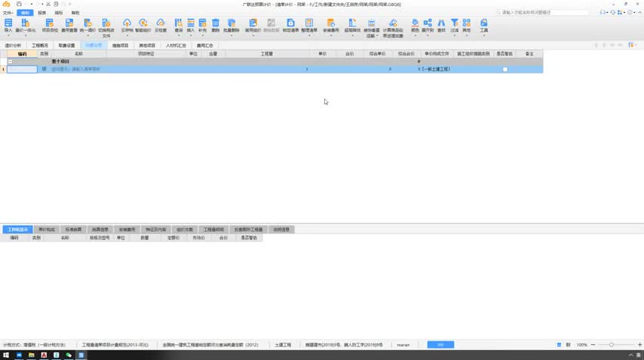Open WeChat from the taskbar
Image resolution: width=644 pixels, height=360 pixels.
click(69, 355)
